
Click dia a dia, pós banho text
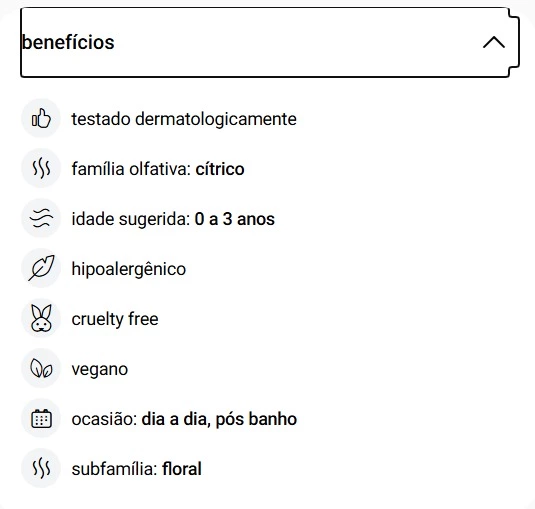(x=219, y=419)
